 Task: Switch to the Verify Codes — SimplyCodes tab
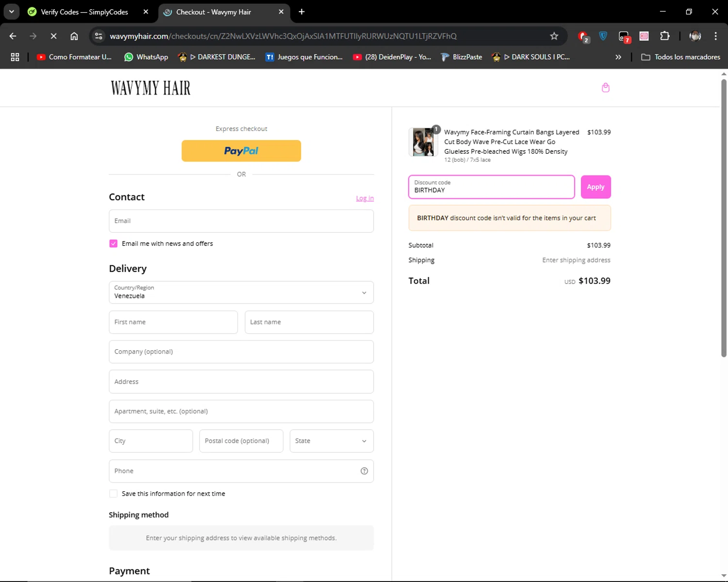click(84, 12)
